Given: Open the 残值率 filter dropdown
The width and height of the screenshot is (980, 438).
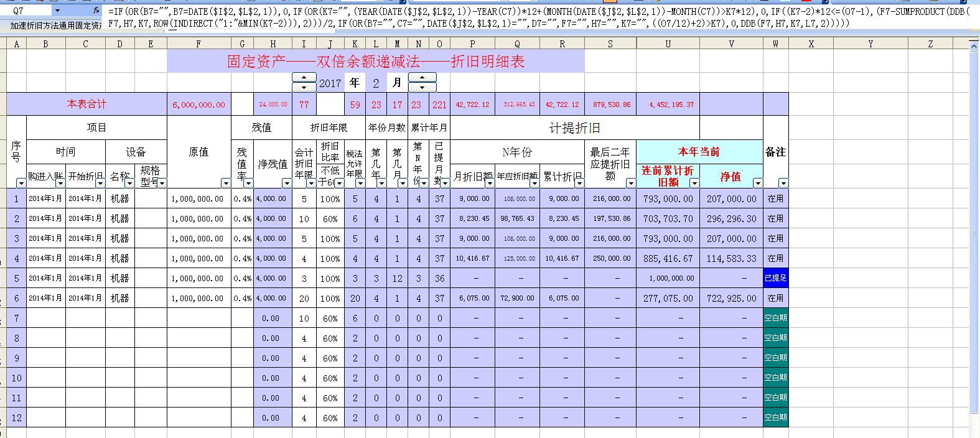Looking at the screenshot, I should pos(248,183).
